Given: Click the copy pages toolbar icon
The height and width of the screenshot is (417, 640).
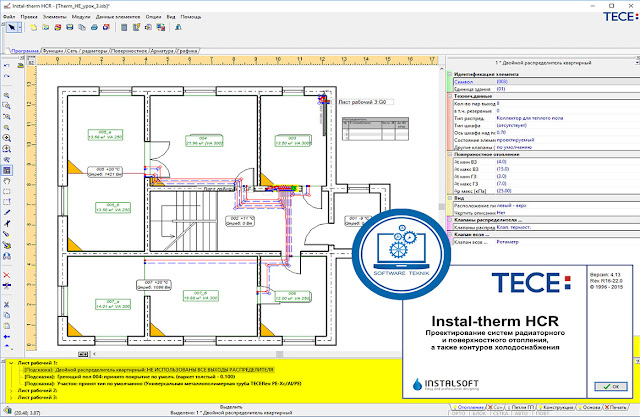Looking at the screenshot, I should click(x=82, y=27).
